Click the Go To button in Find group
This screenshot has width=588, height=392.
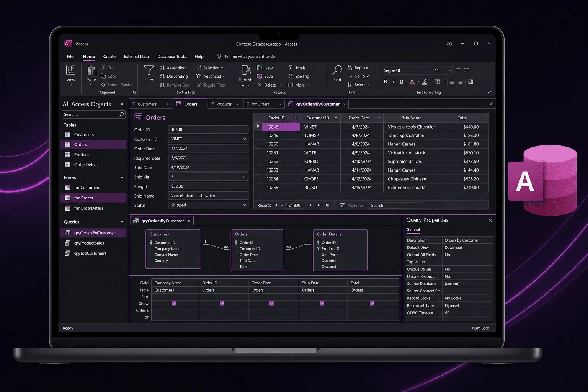point(358,76)
